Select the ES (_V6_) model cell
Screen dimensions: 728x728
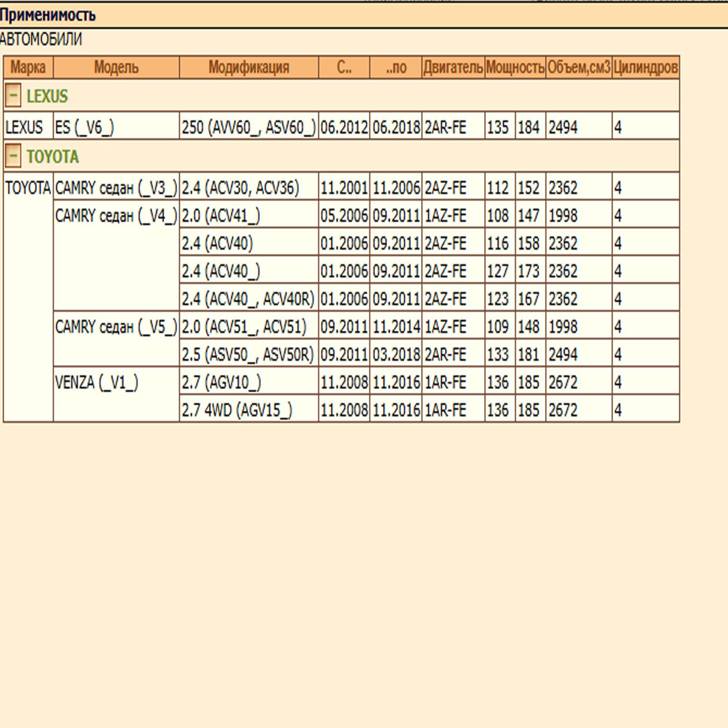pyautogui.click(x=84, y=127)
